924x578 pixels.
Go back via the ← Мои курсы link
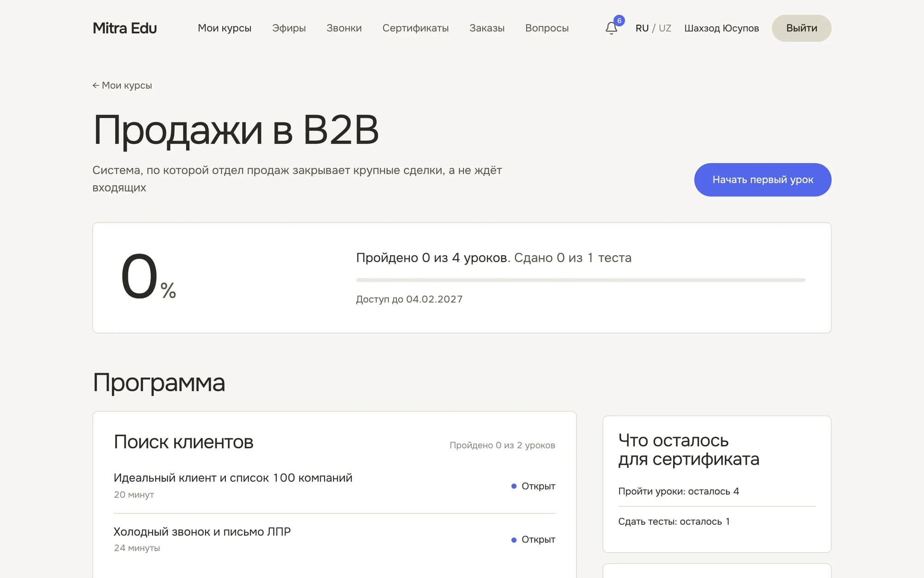pos(122,85)
